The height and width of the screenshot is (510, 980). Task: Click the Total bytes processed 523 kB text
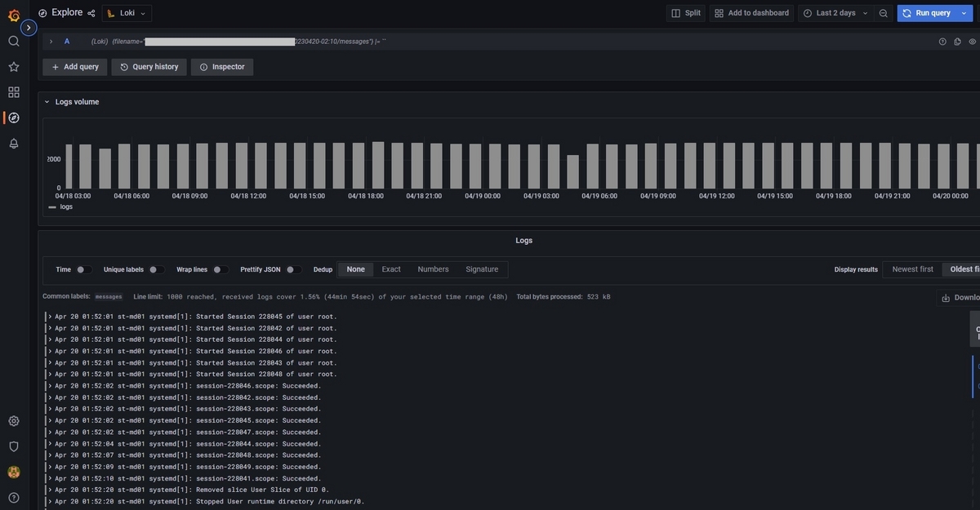(x=563, y=297)
